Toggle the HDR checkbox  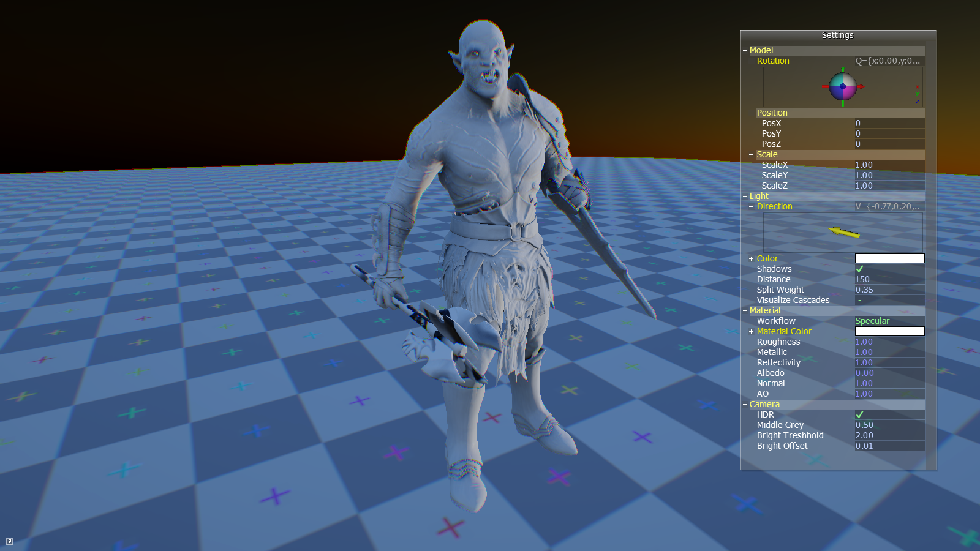coord(859,414)
